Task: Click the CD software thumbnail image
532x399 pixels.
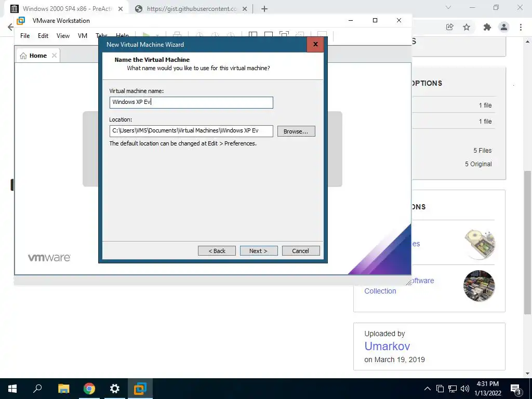Action: click(480, 244)
